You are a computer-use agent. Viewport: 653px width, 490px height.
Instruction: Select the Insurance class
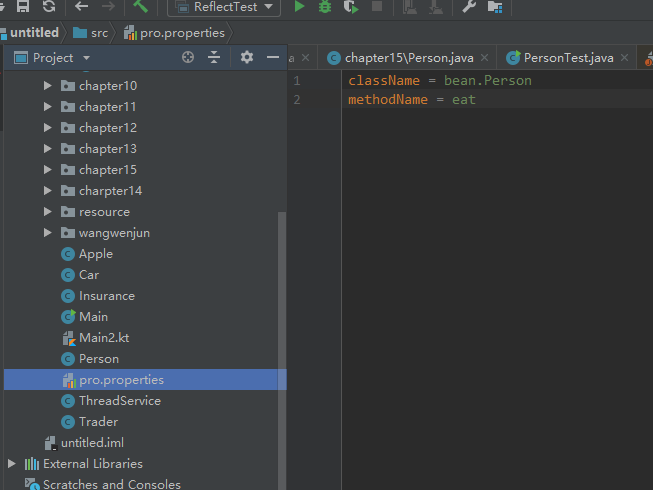click(107, 296)
